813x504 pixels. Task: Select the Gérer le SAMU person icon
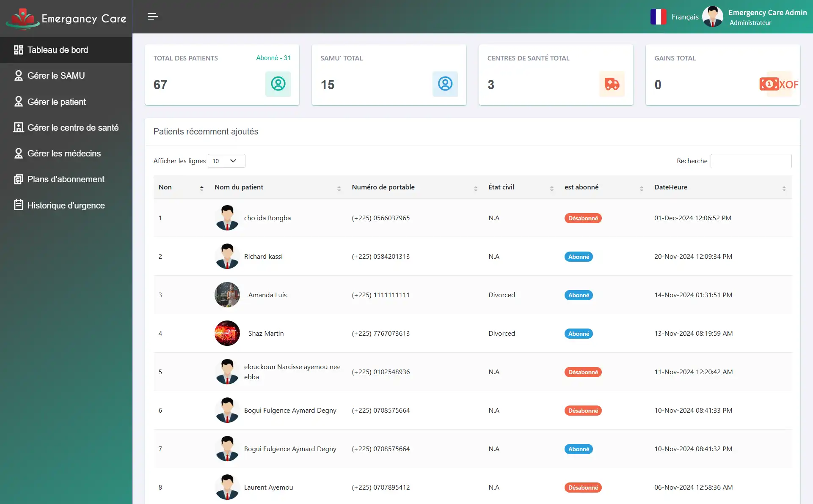pos(18,75)
